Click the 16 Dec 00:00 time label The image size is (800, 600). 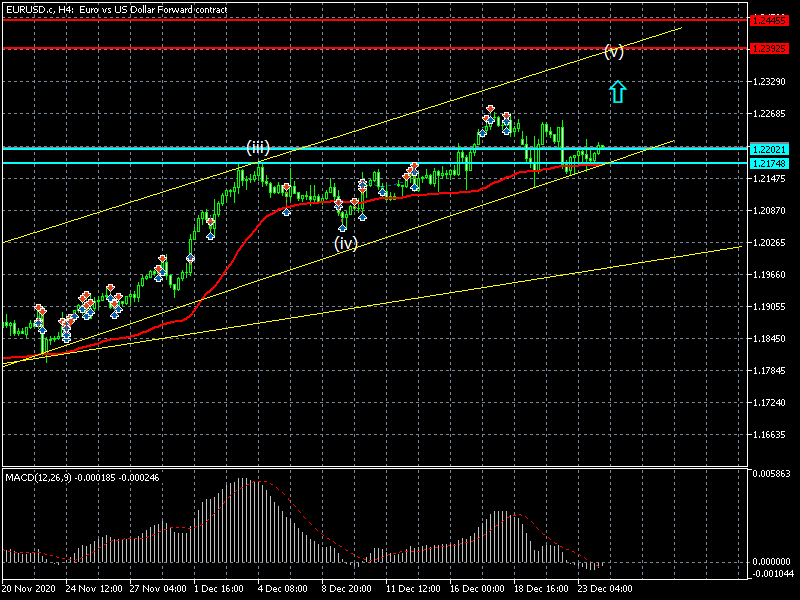click(477, 589)
